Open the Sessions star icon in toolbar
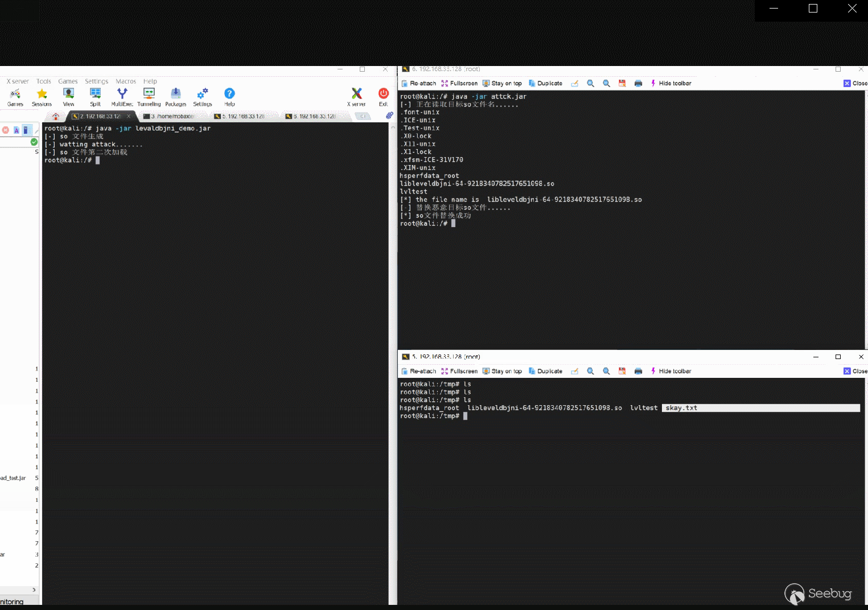Viewport: 868px width, 610px height. 42,96
